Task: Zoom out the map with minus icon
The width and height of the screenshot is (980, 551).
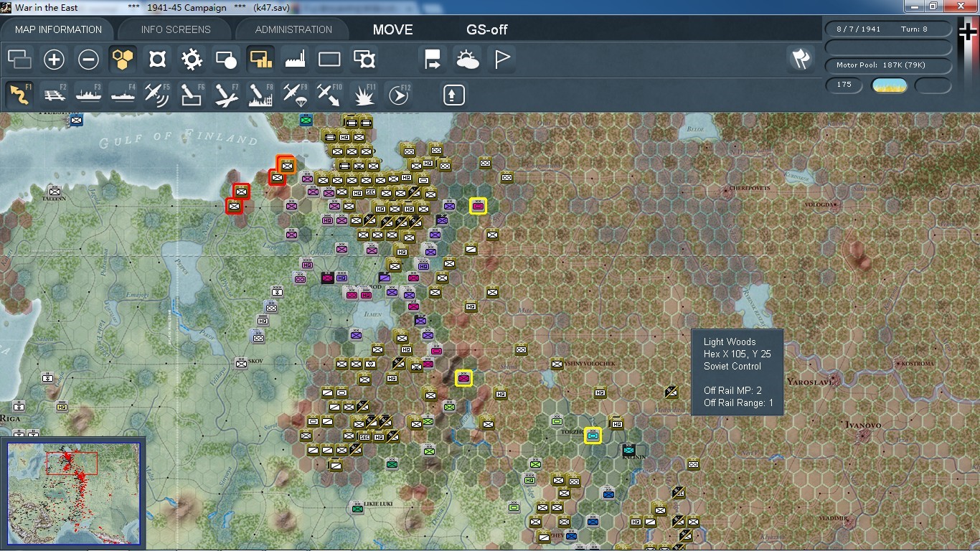Action: [x=88, y=59]
